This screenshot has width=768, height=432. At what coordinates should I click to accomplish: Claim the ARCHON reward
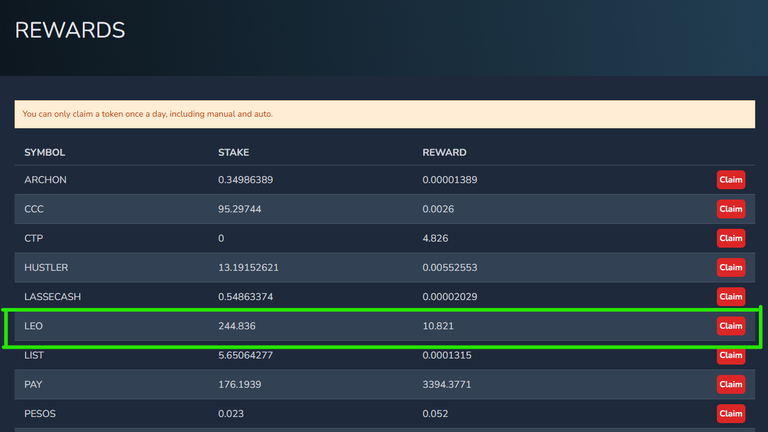tap(731, 180)
